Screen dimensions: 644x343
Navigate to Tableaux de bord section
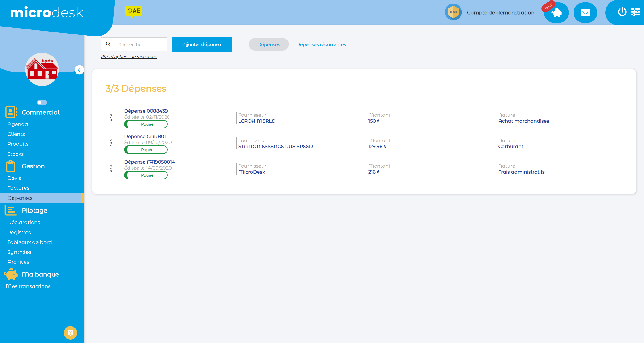[29, 242]
